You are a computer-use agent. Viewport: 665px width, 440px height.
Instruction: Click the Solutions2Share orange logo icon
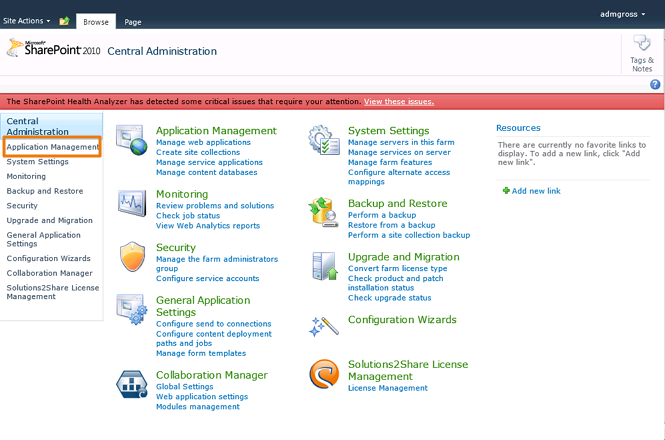tap(324, 374)
